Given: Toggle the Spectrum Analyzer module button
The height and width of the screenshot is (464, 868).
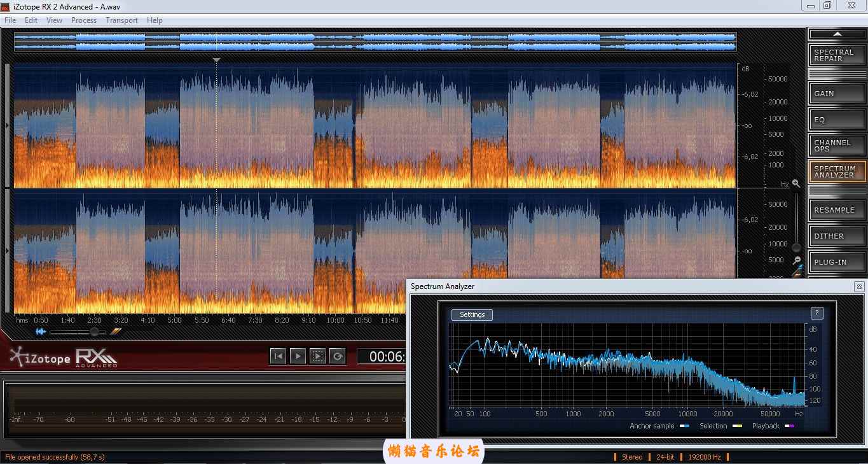Looking at the screenshot, I should pyautogui.click(x=837, y=171).
